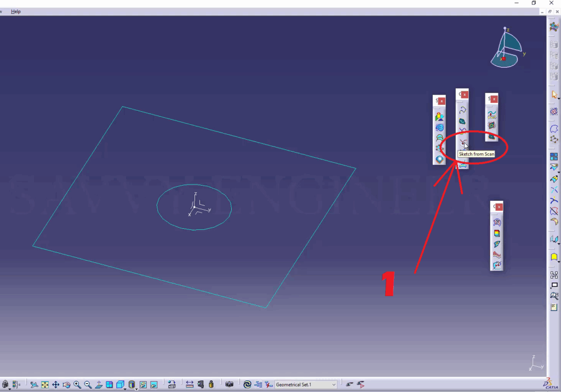This screenshot has height=392, width=561.
Task: Close the Sketch from Scan floating toolbar
Action: pyautogui.click(x=465, y=94)
